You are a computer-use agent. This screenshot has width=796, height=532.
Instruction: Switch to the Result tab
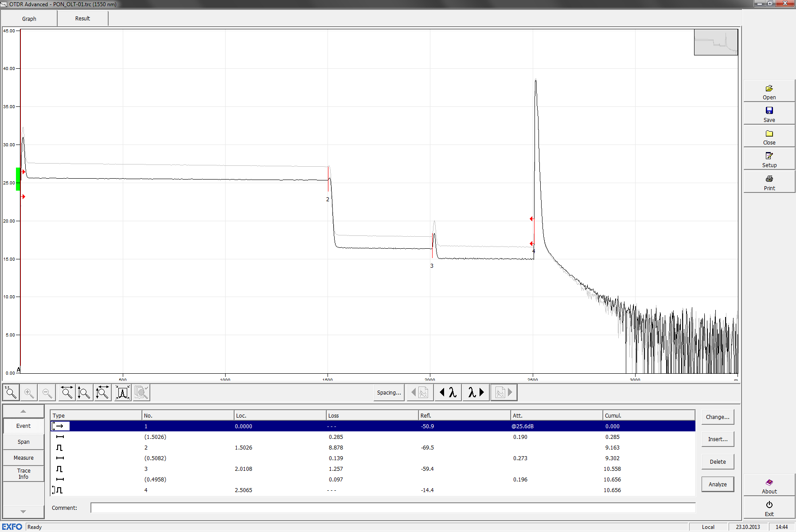click(x=82, y=19)
